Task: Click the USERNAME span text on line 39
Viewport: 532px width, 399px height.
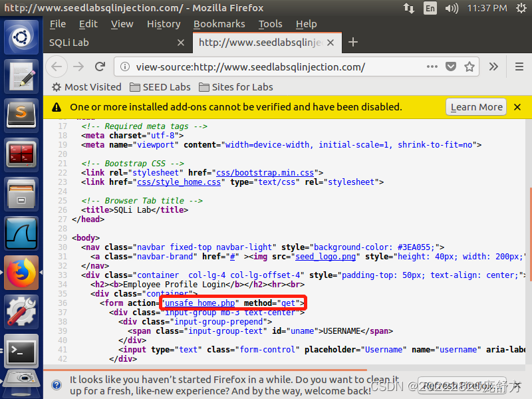Action: click(342, 331)
